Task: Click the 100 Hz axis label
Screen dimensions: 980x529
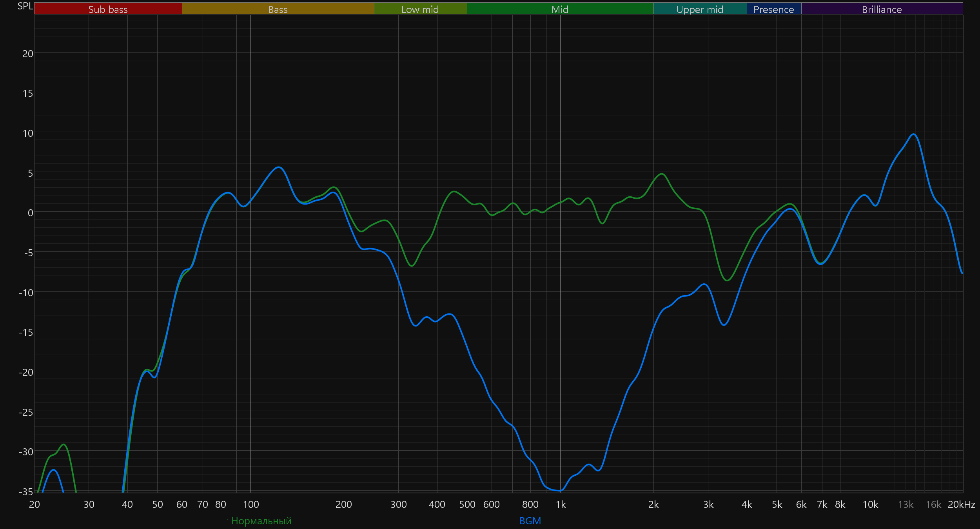Action: point(251,505)
